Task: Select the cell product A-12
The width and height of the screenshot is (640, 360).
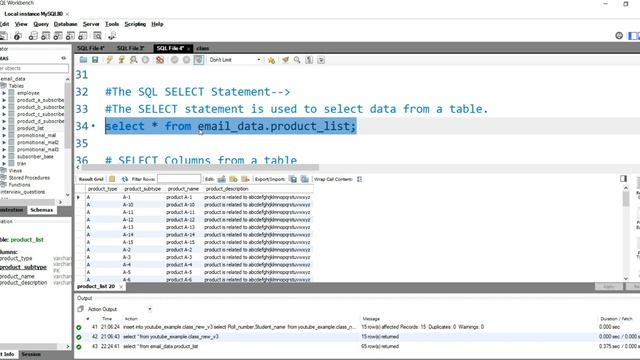Action: click(180, 220)
